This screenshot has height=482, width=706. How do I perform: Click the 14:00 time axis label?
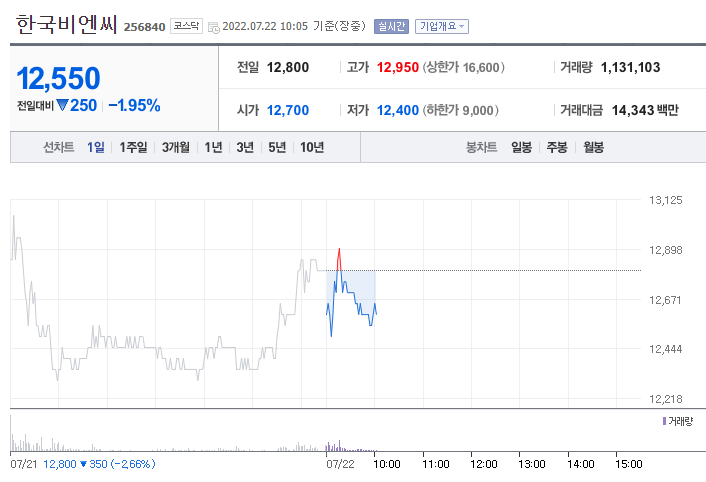[x=580, y=464]
